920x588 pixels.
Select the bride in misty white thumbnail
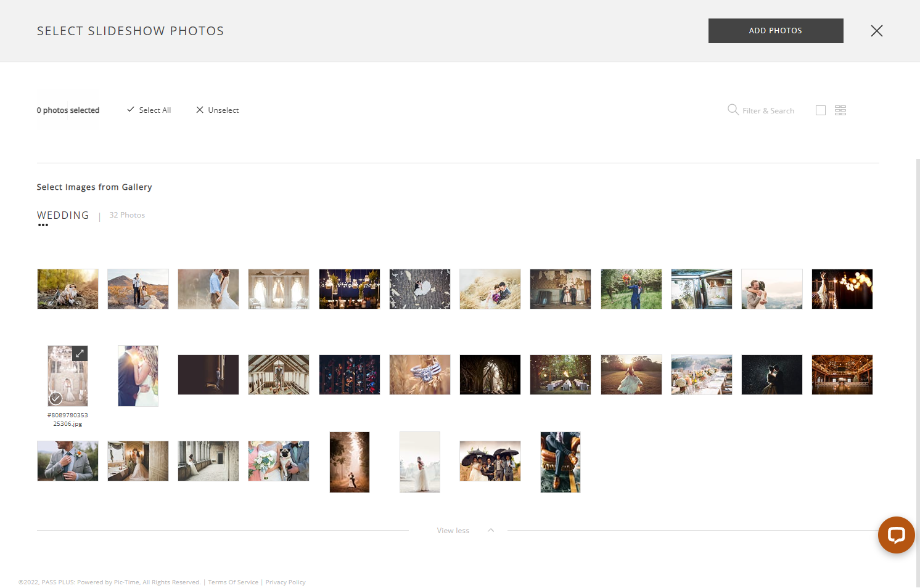[420, 462]
